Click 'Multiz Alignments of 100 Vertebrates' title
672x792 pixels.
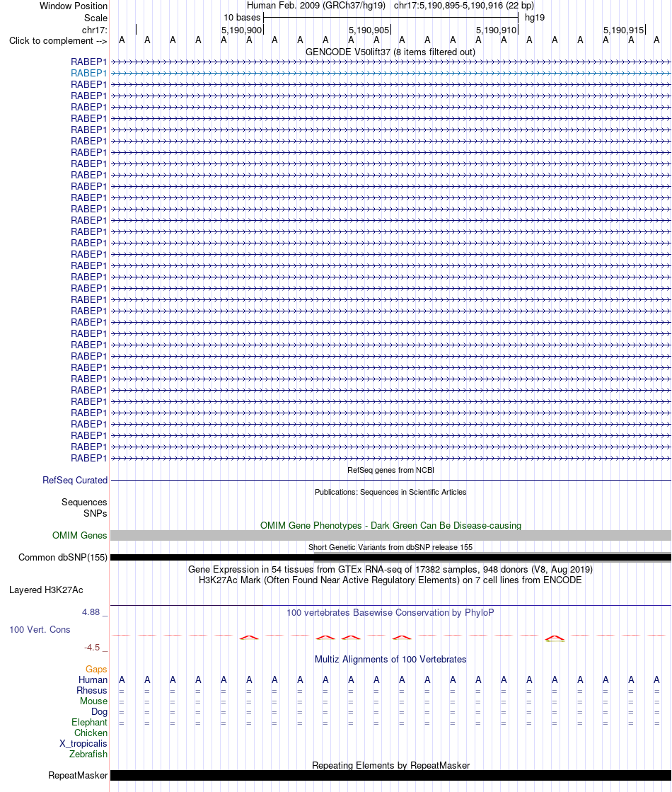(x=390, y=659)
